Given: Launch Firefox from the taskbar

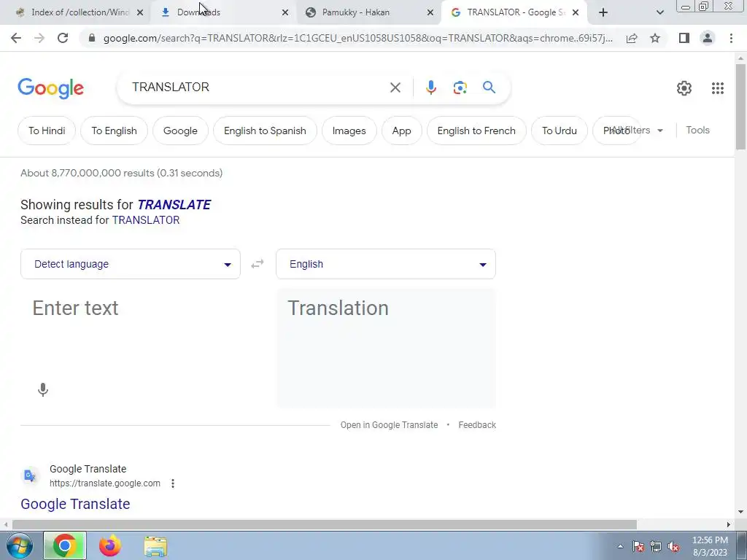Looking at the screenshot, I should coord(110,545).
